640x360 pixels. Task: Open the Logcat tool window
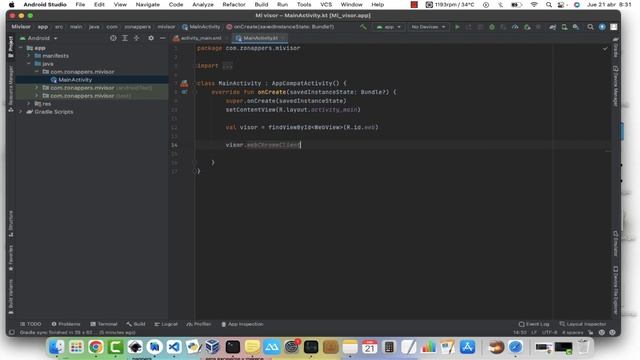tap(166, 324)
